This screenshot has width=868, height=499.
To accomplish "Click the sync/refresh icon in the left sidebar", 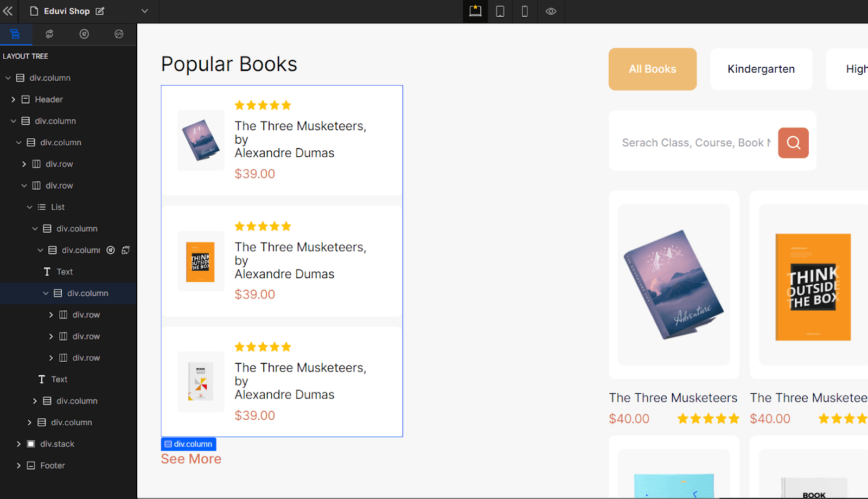I will tap(50, 34).
